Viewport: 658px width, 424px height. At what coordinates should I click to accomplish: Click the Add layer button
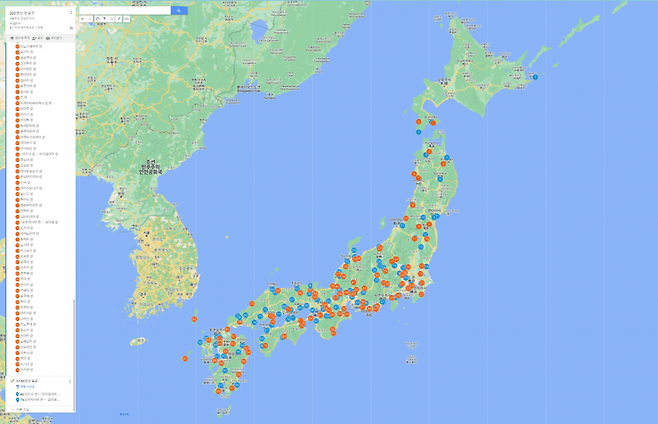click(x=20, y=38)
